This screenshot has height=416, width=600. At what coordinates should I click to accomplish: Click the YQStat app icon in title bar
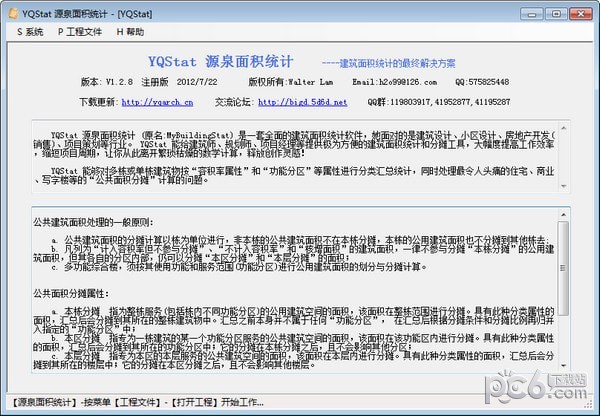(13, 14)
